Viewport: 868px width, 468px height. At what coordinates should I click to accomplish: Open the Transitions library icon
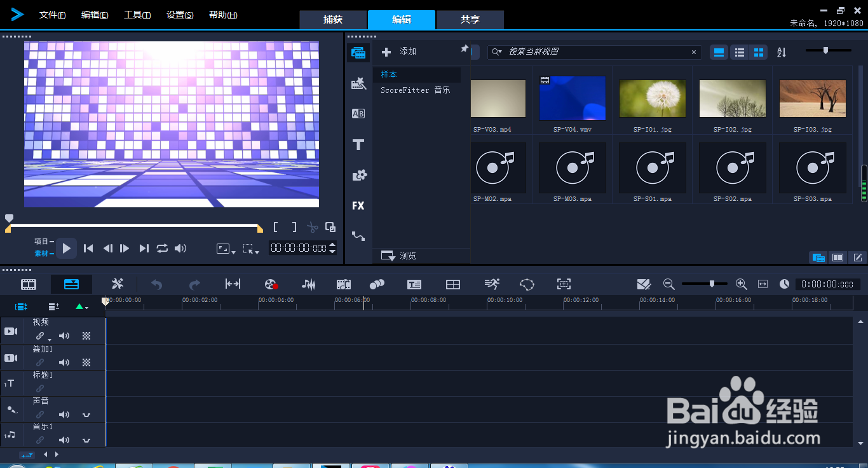coord(358,114)
